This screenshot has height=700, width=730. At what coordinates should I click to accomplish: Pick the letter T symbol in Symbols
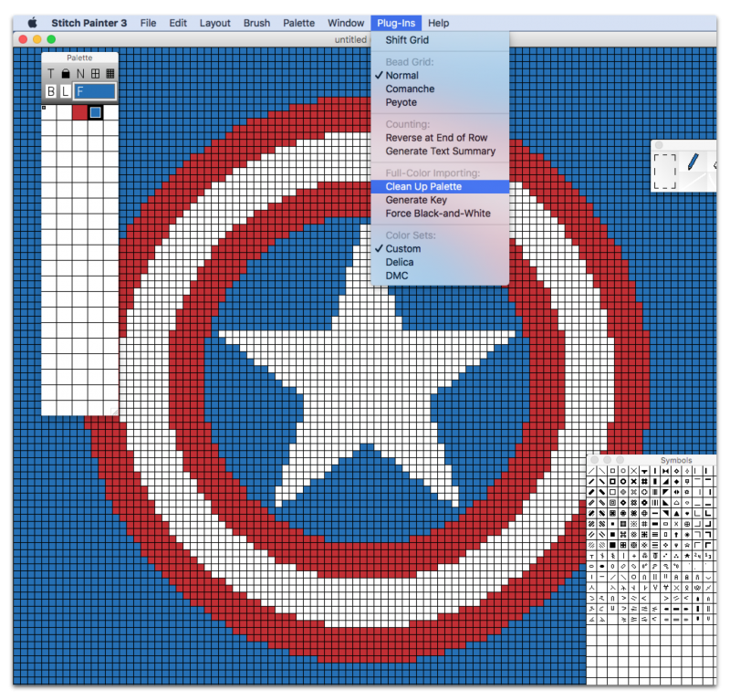pos(591,556)
